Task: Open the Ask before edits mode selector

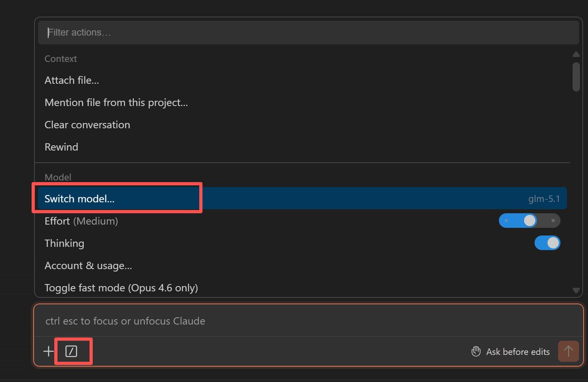Action: (x=510, y=352)
